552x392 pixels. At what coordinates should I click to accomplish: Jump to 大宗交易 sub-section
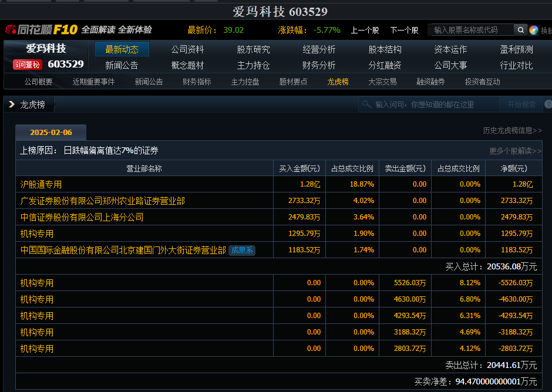[382, 82]
